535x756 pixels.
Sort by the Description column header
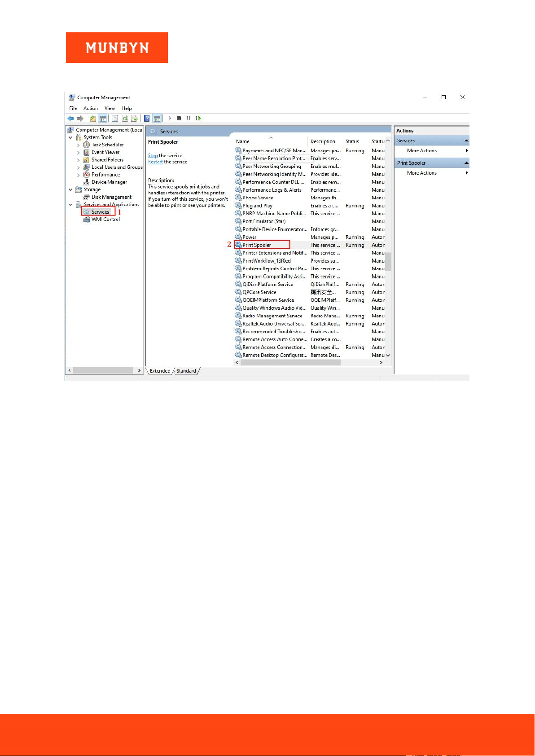coord(325,141)
